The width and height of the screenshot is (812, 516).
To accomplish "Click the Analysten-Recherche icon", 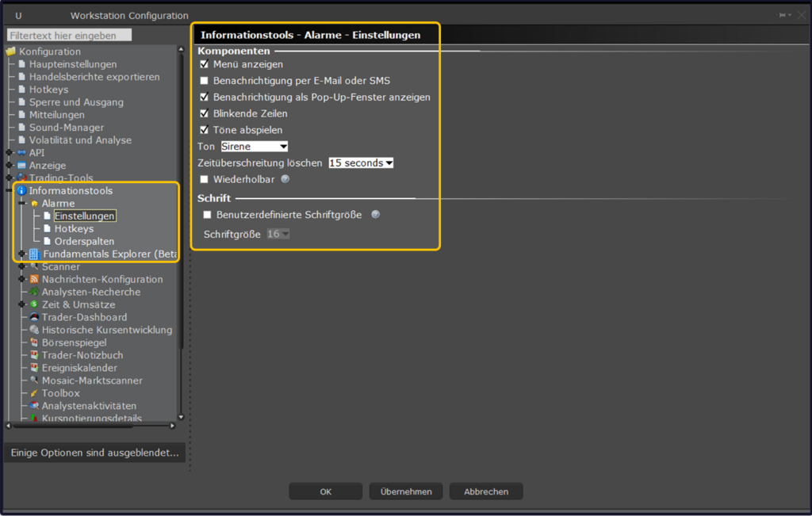I will pos(34,292).
